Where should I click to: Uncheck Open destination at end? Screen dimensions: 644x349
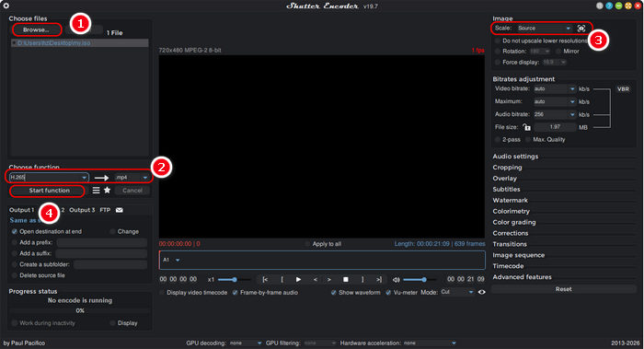(x=15, y=231)
